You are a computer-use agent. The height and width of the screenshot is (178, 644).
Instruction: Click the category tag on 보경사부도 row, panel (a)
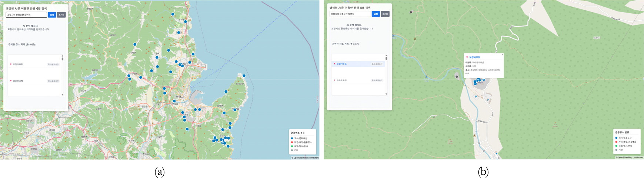coord(53,64)
